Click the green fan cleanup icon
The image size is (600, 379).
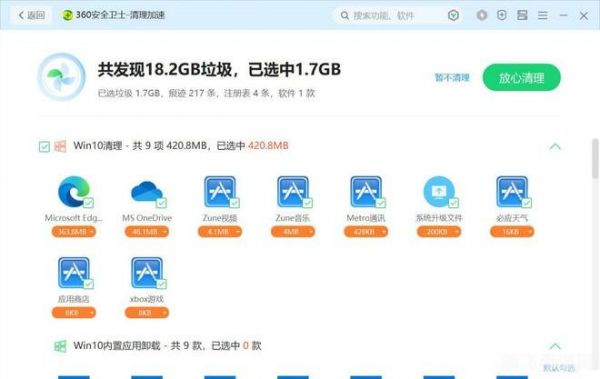(61, 77)
